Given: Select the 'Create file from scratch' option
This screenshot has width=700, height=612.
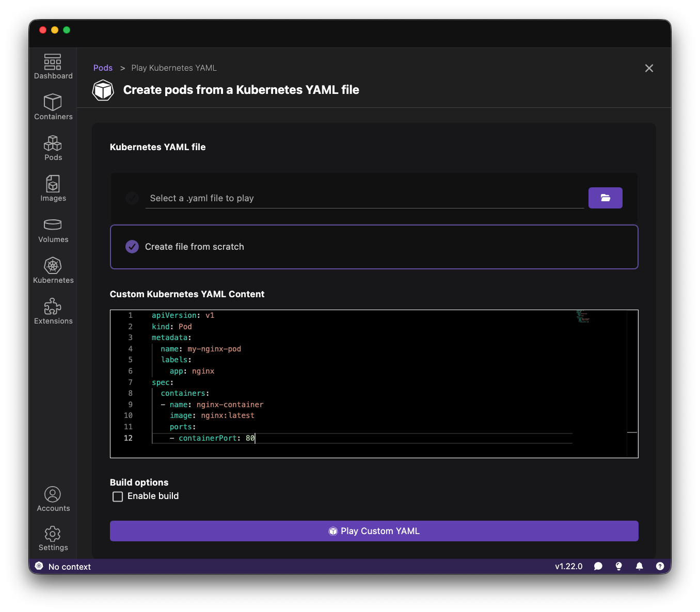Looking at the screenshot, I should click(x=132, y=247).
